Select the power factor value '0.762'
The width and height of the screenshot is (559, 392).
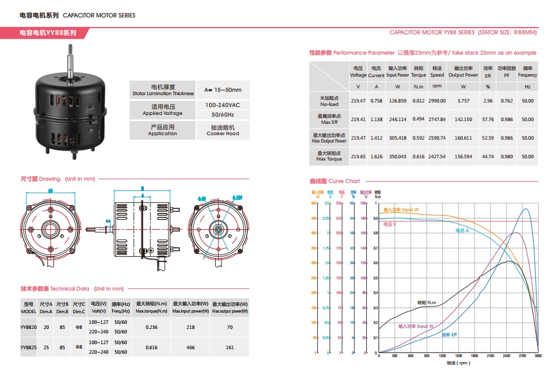pos(507,101)
